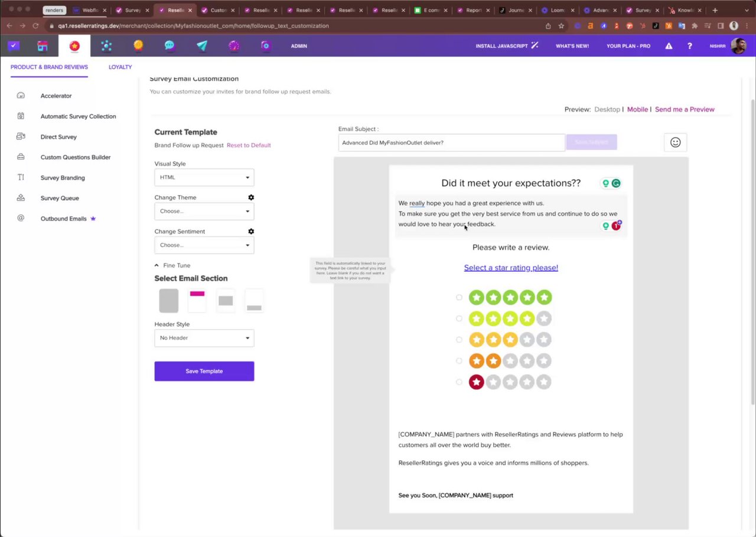Open the Change Sentiment dropdown
The height and width of the screenshot is (537, 756).
click(204, 245)
